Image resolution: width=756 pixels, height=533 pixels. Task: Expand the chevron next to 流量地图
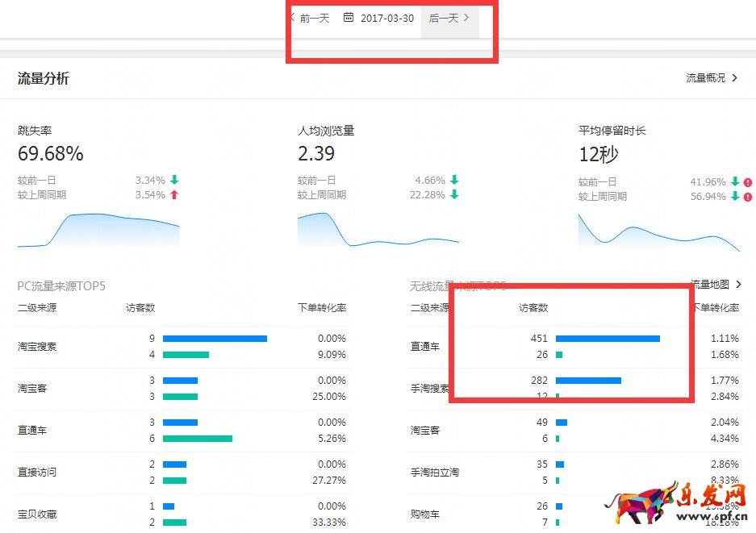(739, 285)
